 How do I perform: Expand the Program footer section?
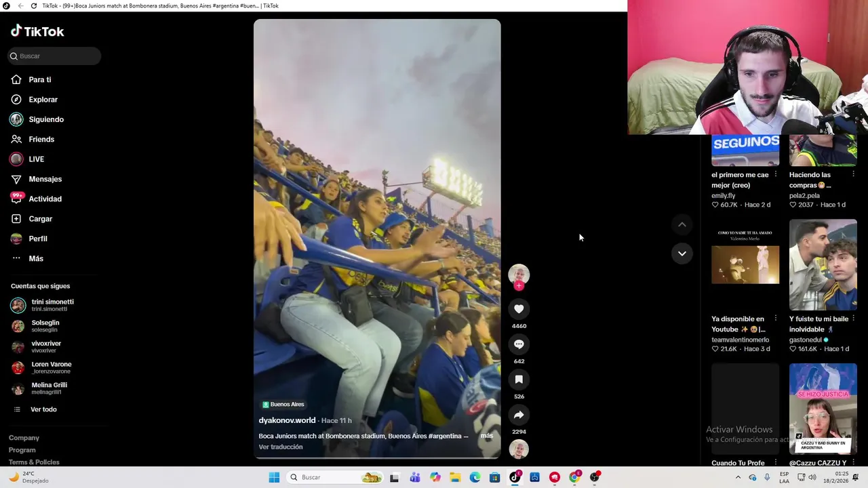(22, 450)
